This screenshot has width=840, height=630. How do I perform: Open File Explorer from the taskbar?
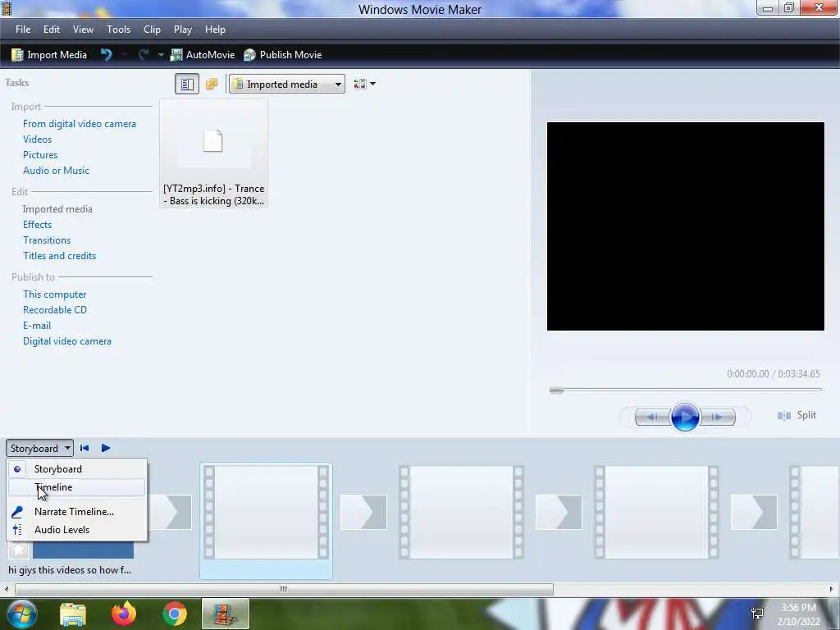tap(73, 614)
